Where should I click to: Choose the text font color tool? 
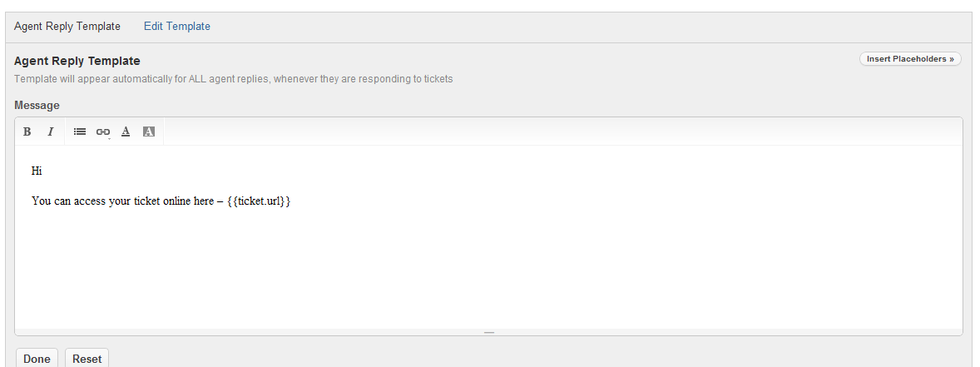[126, 131]
